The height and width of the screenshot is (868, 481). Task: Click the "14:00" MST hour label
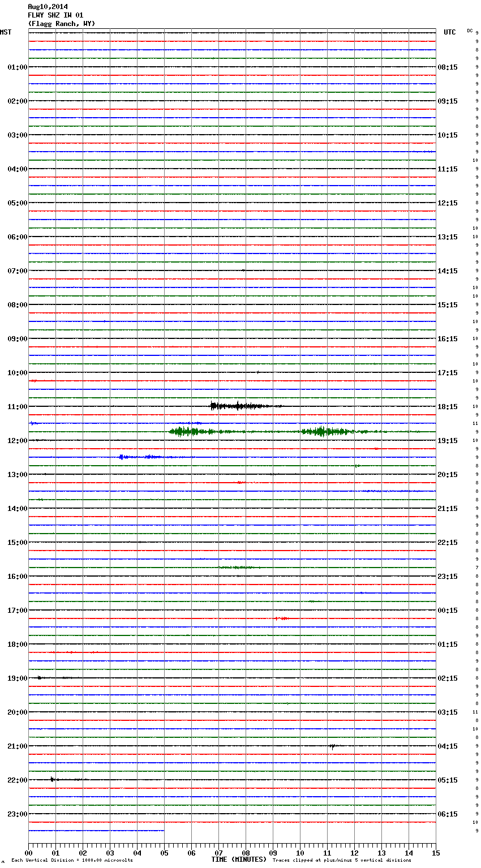pyautogui.click(x=18, y=509)
